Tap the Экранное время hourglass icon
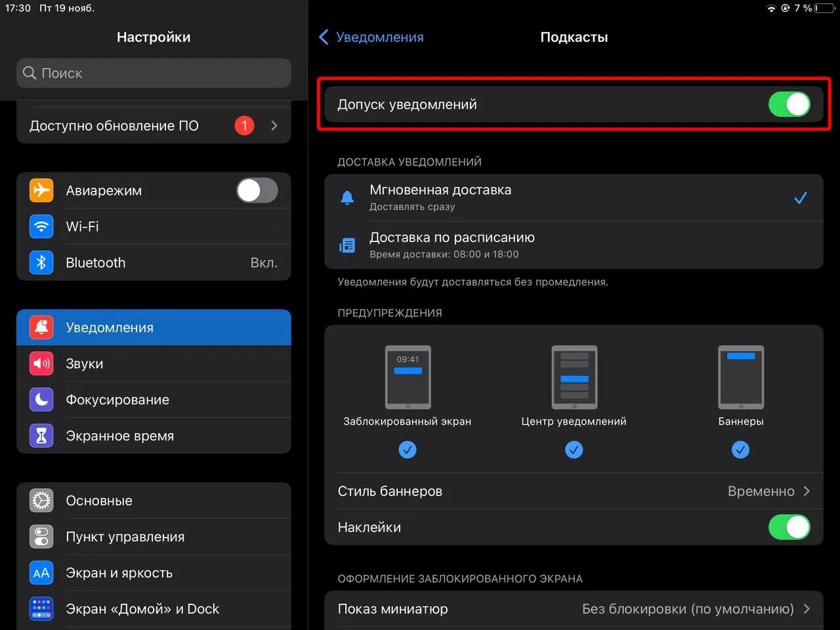The image size is (840, 630). click(41, 436)
